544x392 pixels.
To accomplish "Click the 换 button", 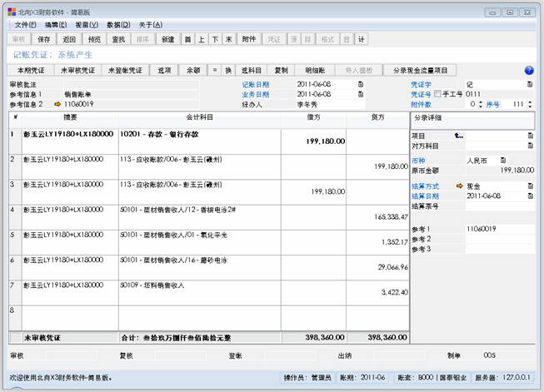I will (228, 71).
